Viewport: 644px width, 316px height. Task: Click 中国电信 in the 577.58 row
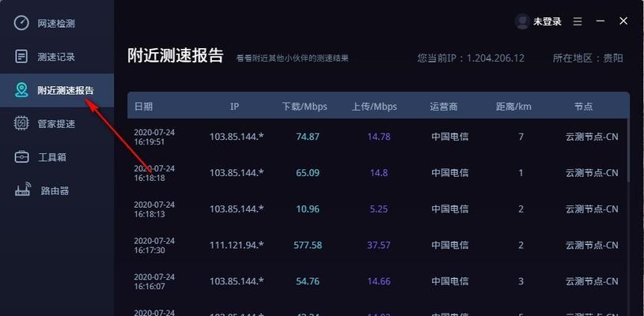[449, 245]
